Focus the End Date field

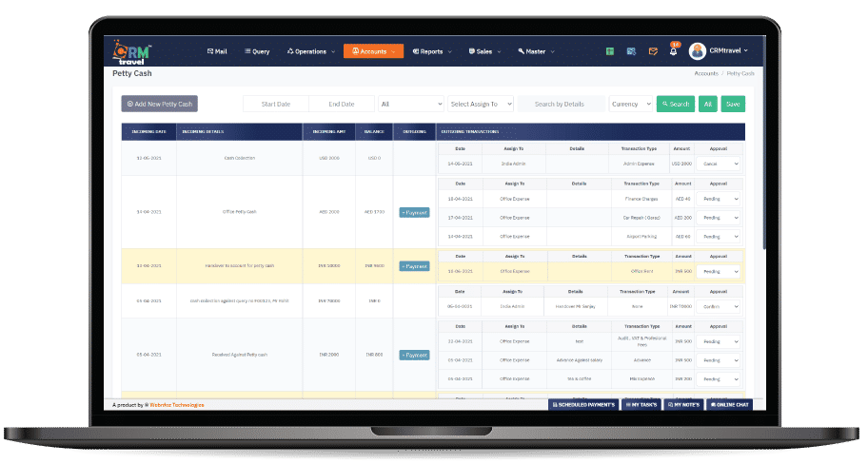(x=342, y=104)
